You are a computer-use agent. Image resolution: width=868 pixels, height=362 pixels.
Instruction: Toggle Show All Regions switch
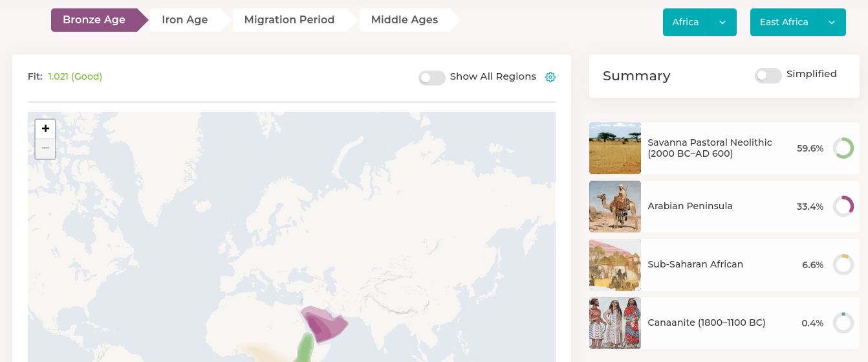click(432, 78)
